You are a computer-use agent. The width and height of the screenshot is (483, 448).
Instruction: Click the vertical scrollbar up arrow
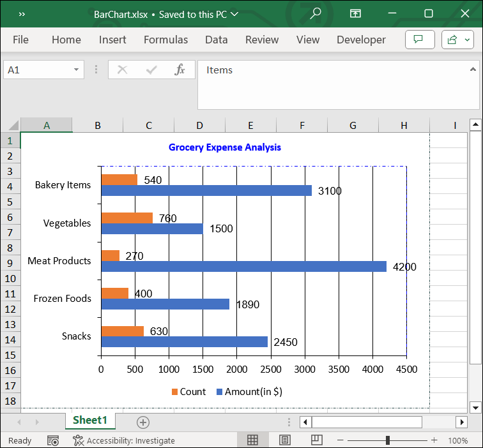[475, 124]
